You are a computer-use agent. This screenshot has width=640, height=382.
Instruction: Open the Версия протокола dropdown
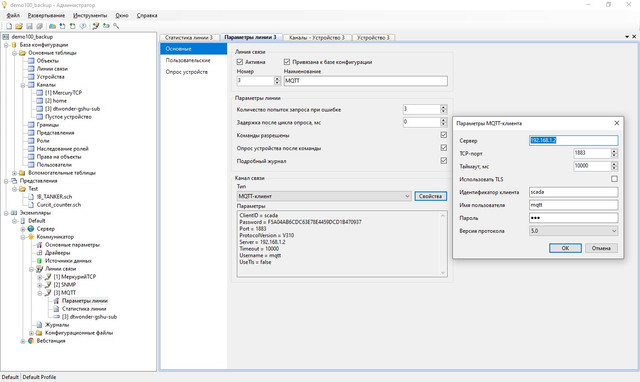(x=573, y=231)
